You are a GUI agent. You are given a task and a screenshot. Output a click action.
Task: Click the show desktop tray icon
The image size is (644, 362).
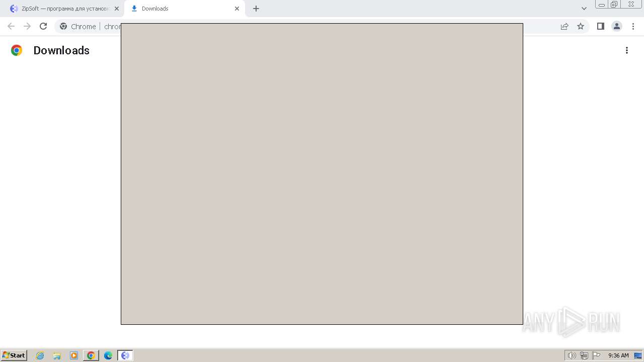[x=638, y=355]
